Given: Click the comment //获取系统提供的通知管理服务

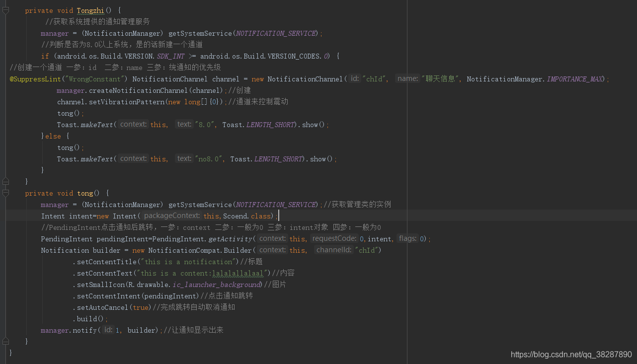Looking at the screenshot, I should (97, 22).
